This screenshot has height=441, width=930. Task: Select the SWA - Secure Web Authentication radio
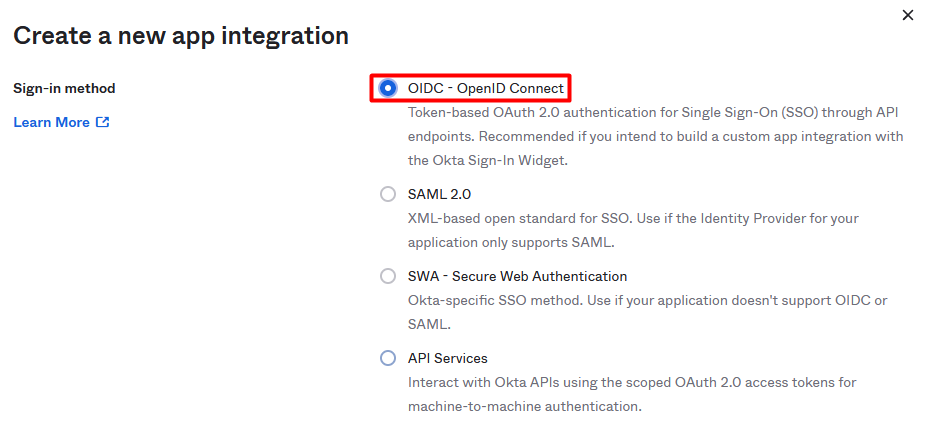388,276
